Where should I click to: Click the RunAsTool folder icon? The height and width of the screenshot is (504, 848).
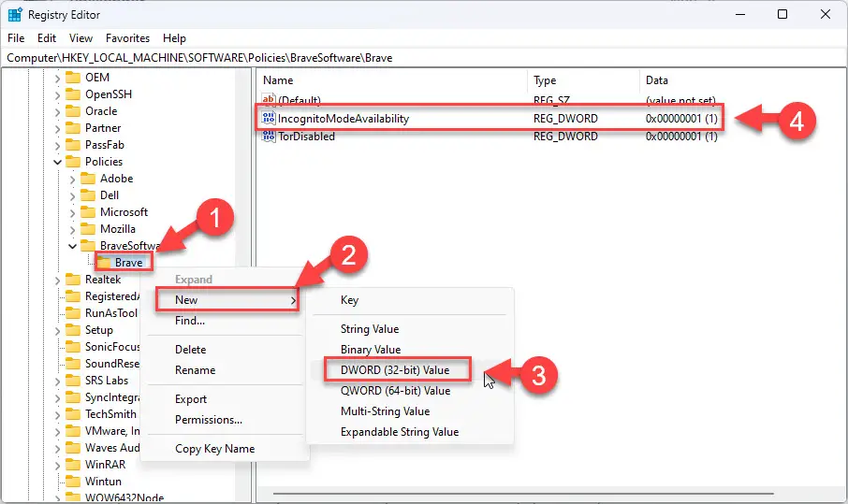click(72, 312)
